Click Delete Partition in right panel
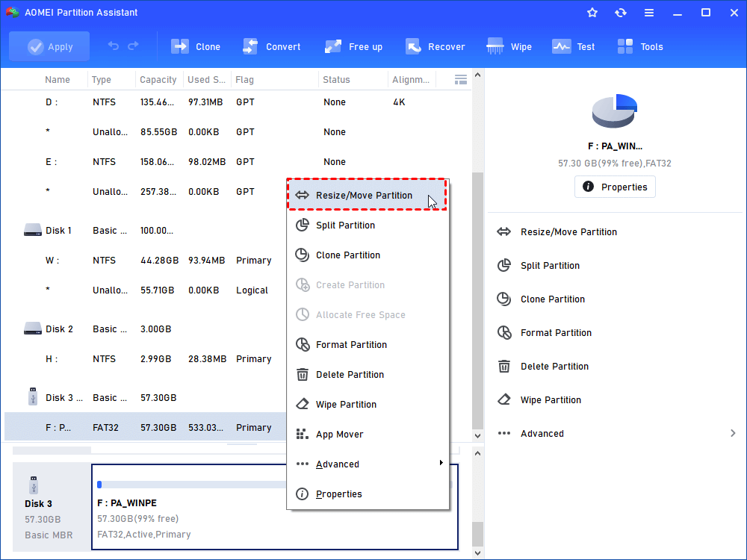747x560 pixels. click(x=542, y=366)
